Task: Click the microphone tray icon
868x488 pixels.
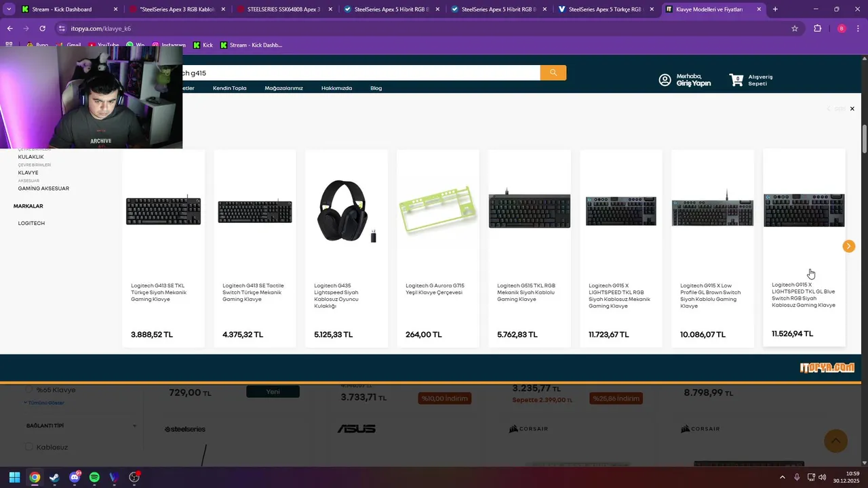Action: (797, 477)
